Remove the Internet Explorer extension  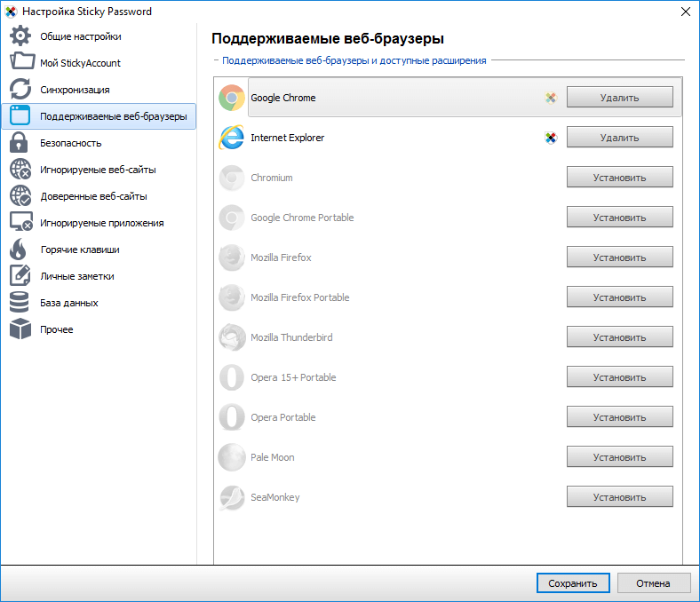pyautogui.click(x=619, y=138)
